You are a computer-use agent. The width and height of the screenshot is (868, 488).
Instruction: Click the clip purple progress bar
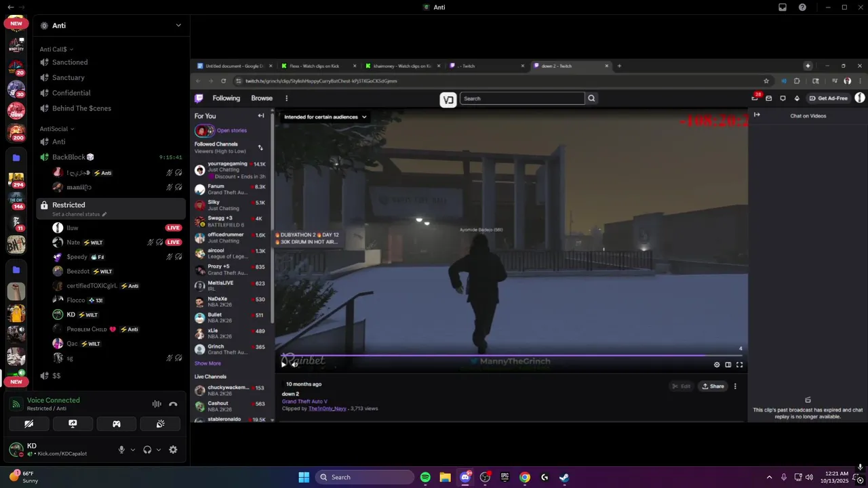pyautogui.click(x=511, y=355)
